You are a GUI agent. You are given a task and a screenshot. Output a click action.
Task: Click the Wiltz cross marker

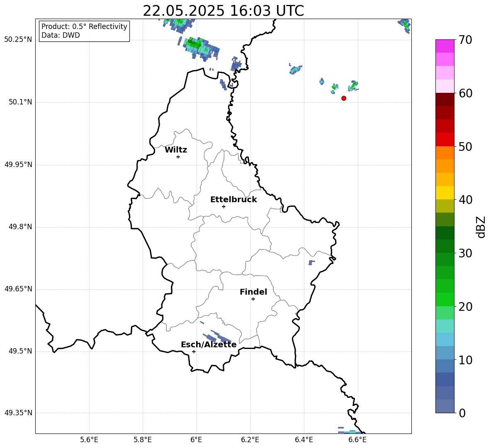178,157
